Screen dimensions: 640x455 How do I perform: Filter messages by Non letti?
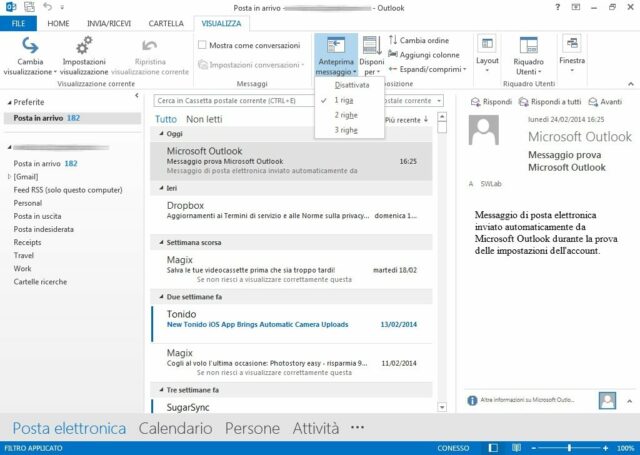(203, 119)
